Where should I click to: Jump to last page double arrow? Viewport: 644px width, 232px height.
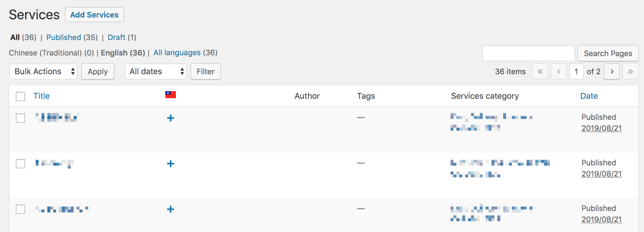631,71
